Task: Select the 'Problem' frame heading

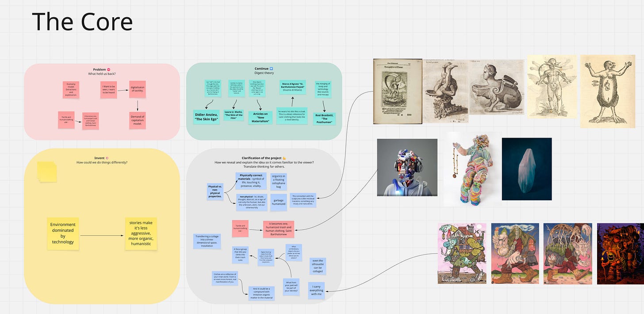Action: pyautogui.click(x=100, y=69)
